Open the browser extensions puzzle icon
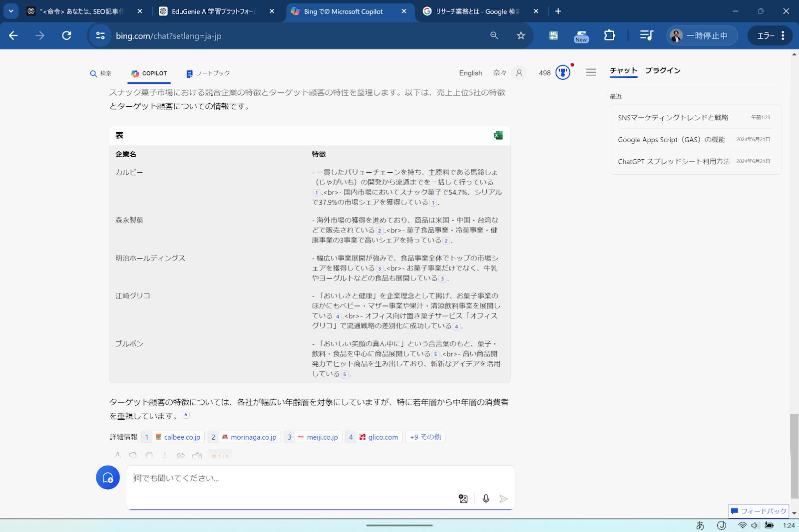 [x=609, y=35]
